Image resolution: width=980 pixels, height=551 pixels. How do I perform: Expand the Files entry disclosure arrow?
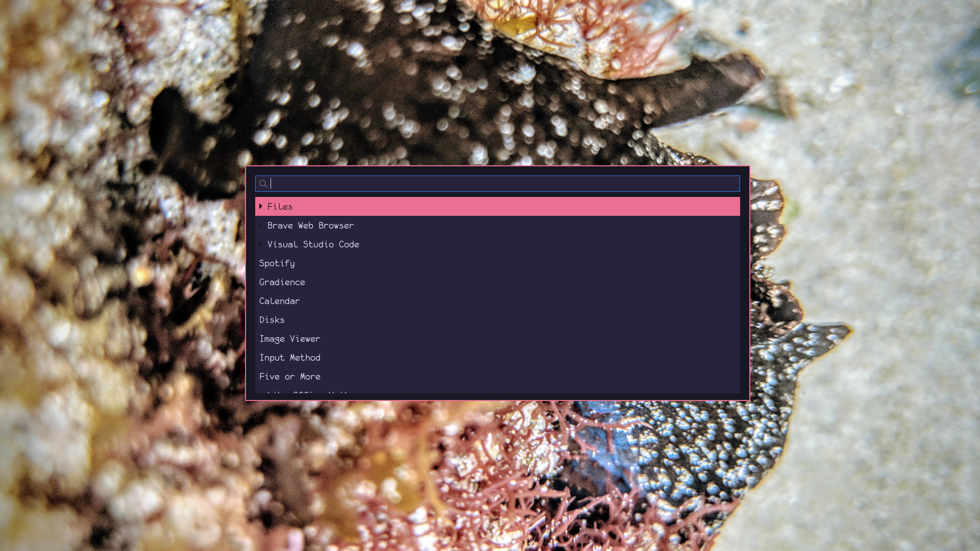[261, 206]
